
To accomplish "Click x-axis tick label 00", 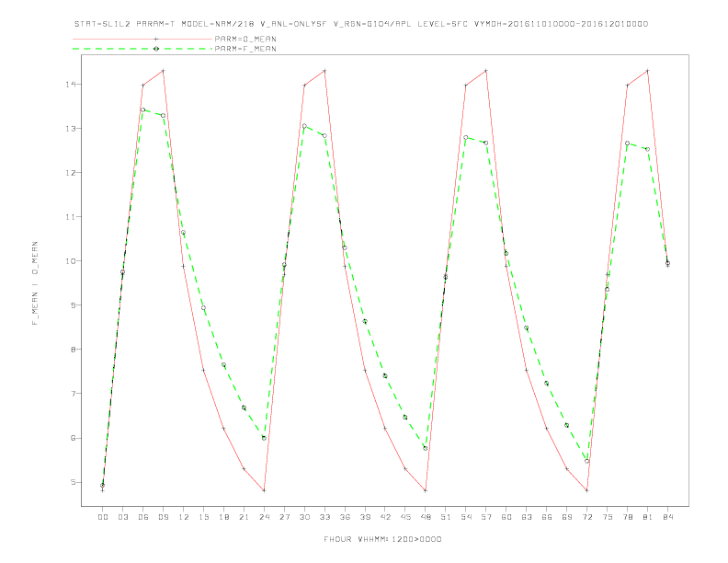I will 103,517.
